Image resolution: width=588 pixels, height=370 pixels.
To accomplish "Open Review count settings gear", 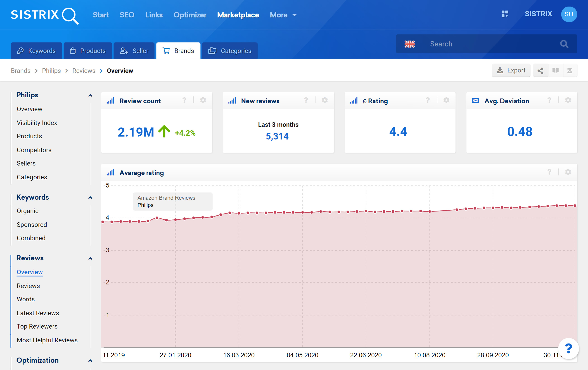I will (x=203, y=100).
